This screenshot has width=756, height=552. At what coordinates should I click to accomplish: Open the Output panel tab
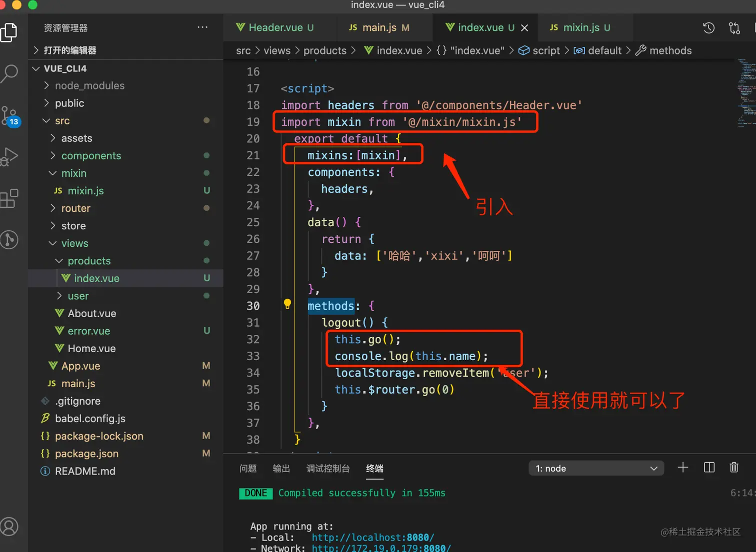pyautogui.click(x=281, y=469)
